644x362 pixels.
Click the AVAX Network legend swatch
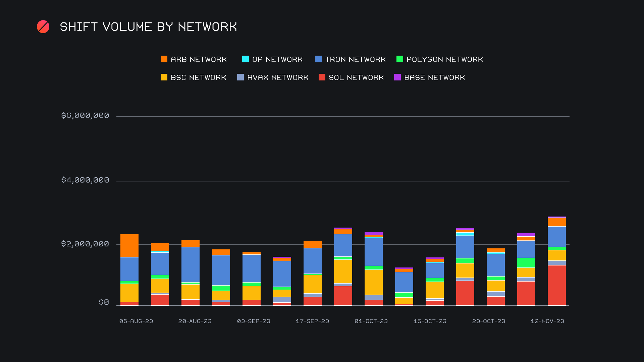[240, 77]
